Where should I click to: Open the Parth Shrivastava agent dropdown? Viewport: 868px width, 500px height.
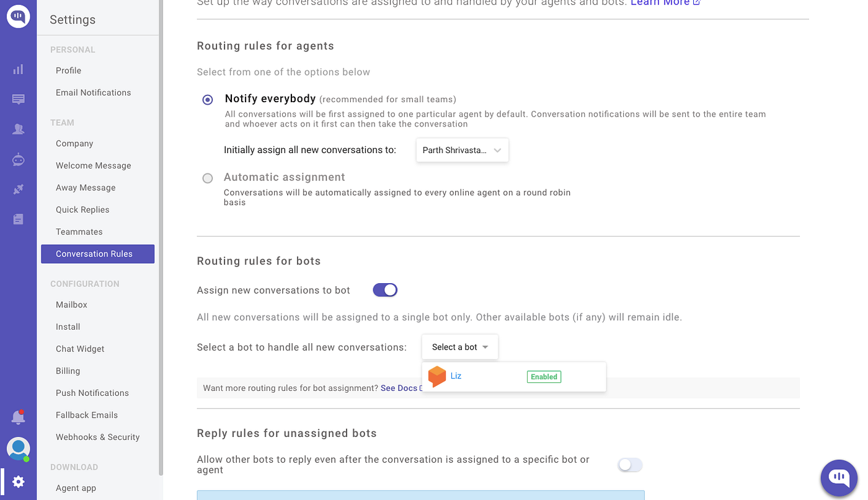point(462,150)
